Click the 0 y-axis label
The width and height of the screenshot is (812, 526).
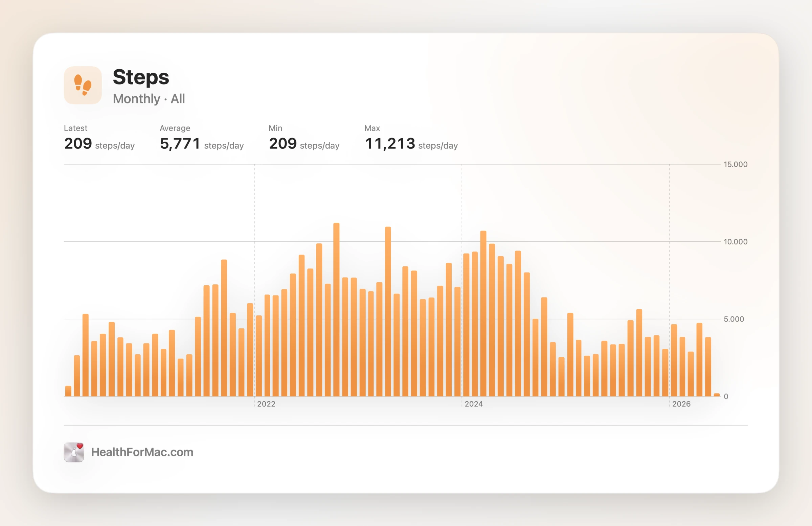[726, 397]
